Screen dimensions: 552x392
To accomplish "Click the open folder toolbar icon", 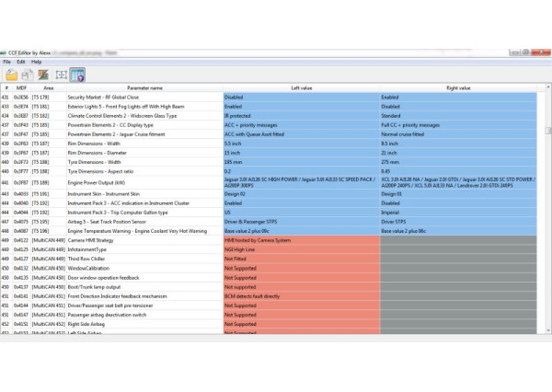I will 12,75.
